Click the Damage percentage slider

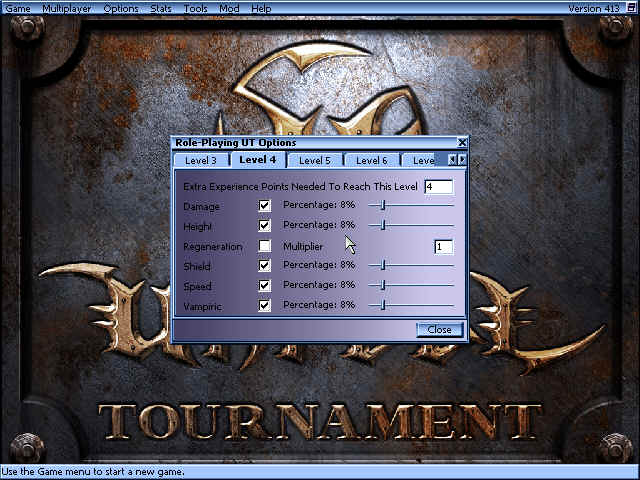click(411, 205)
